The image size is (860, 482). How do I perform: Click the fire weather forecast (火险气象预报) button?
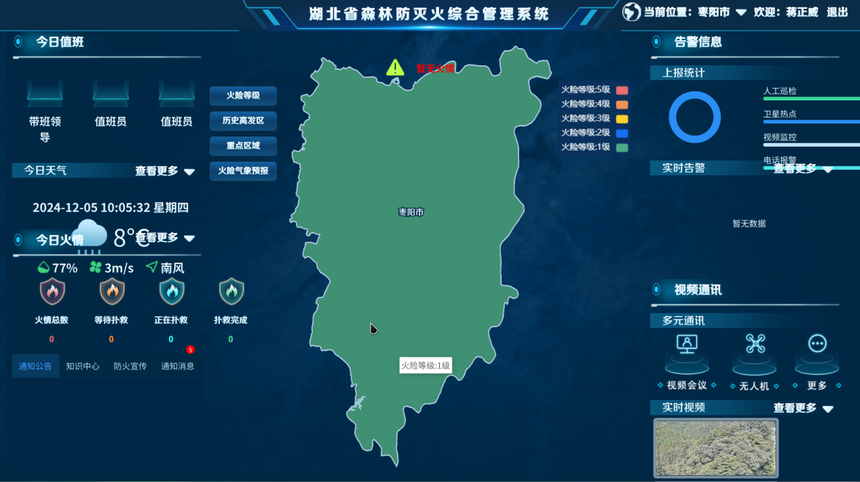pyautogui.click(x=242, y=171)
